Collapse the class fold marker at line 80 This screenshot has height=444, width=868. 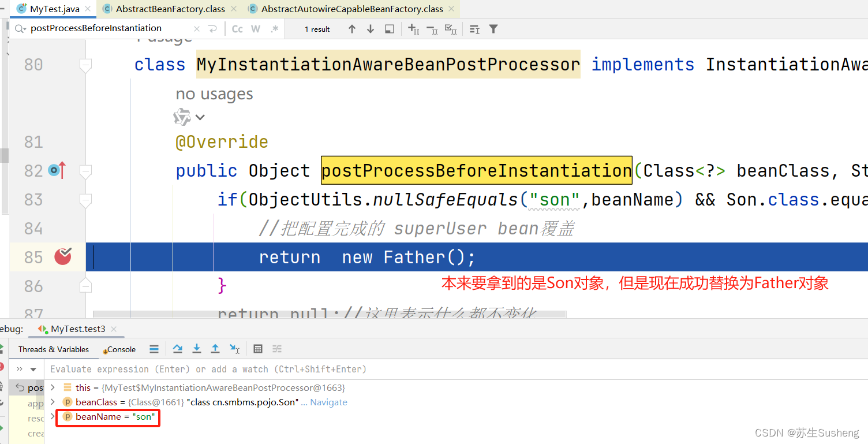click(85, 65)
